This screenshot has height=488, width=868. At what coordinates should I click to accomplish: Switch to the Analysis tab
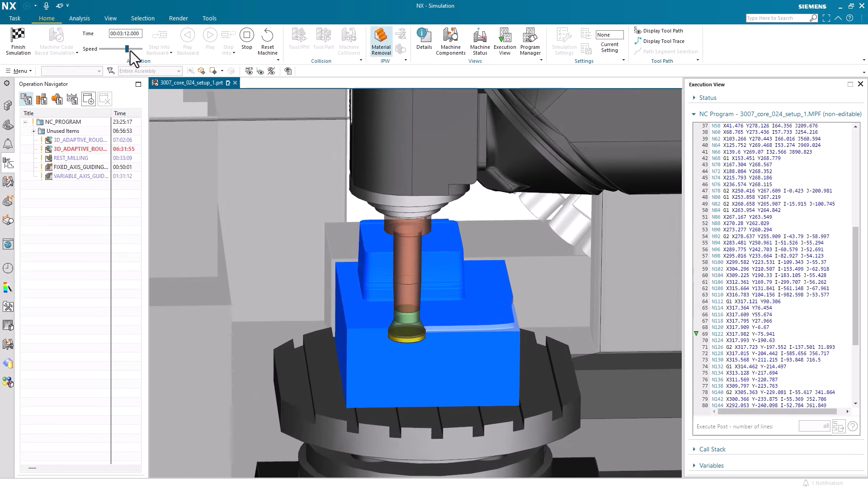pos(80,18)
